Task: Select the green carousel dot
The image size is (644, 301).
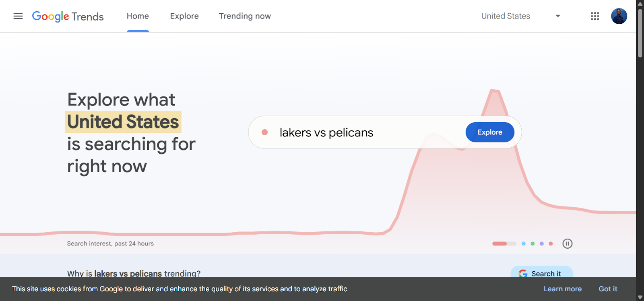Action: 533,243
